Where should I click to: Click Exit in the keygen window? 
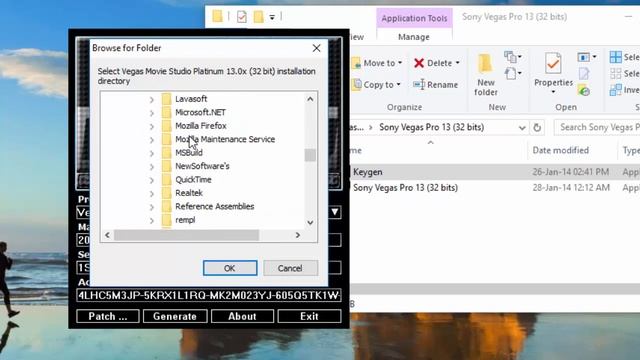309,316
